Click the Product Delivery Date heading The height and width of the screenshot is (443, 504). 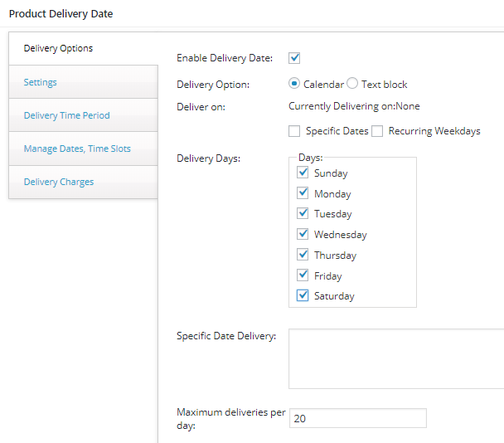click(61, 14)
